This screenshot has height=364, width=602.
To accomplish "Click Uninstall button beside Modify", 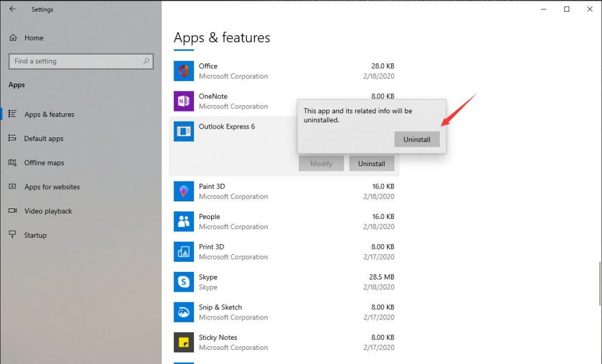I will pyautogui.click(x=372, y=163).
